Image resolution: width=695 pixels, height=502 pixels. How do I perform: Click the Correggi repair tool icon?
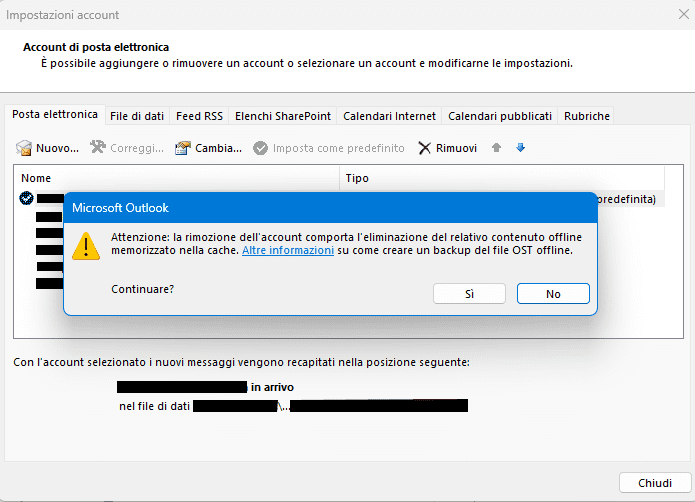[98, 148]
